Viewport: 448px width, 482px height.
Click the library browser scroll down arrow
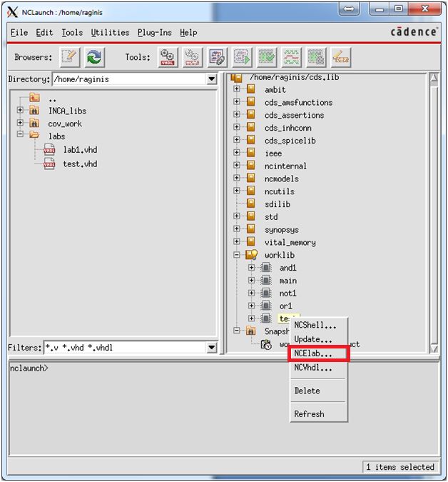pos(434,348)
